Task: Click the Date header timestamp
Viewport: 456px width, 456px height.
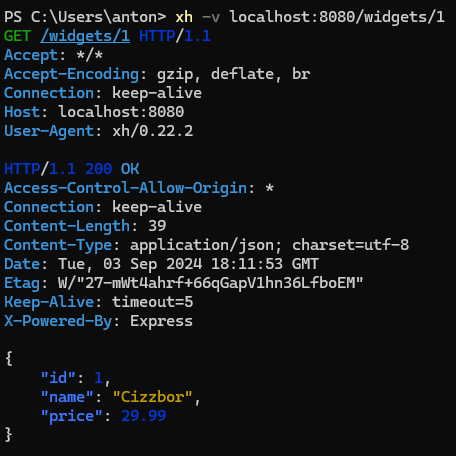Action: (x=188, y=264)
